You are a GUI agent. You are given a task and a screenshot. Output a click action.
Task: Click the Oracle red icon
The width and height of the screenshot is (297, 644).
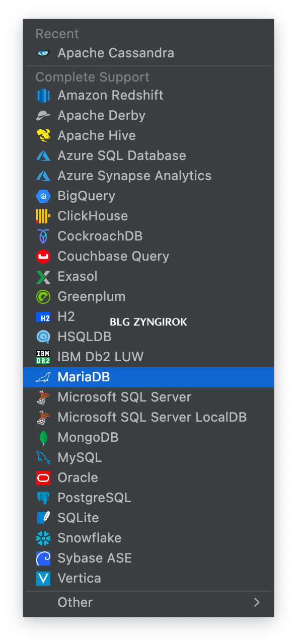click(43, 477)
